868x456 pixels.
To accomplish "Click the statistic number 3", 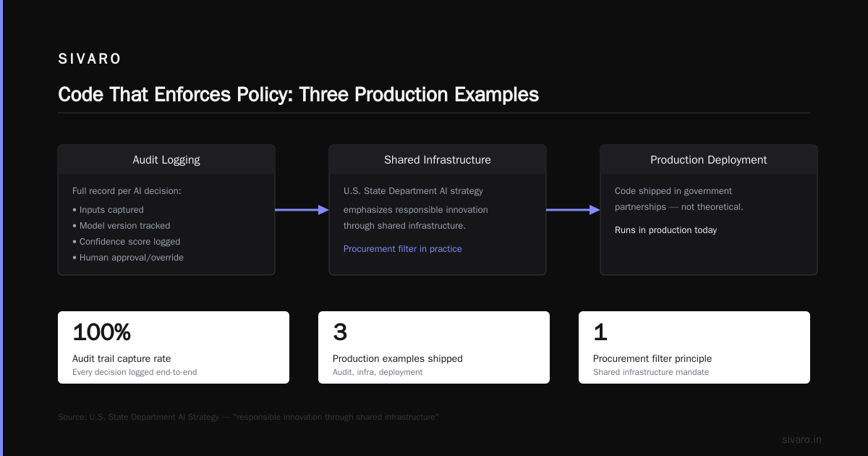I will coord(340,332).
